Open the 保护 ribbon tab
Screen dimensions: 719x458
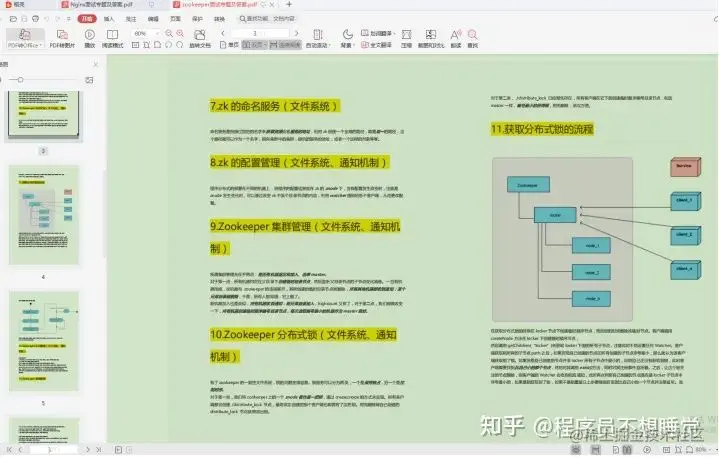(x=197, y=19)
